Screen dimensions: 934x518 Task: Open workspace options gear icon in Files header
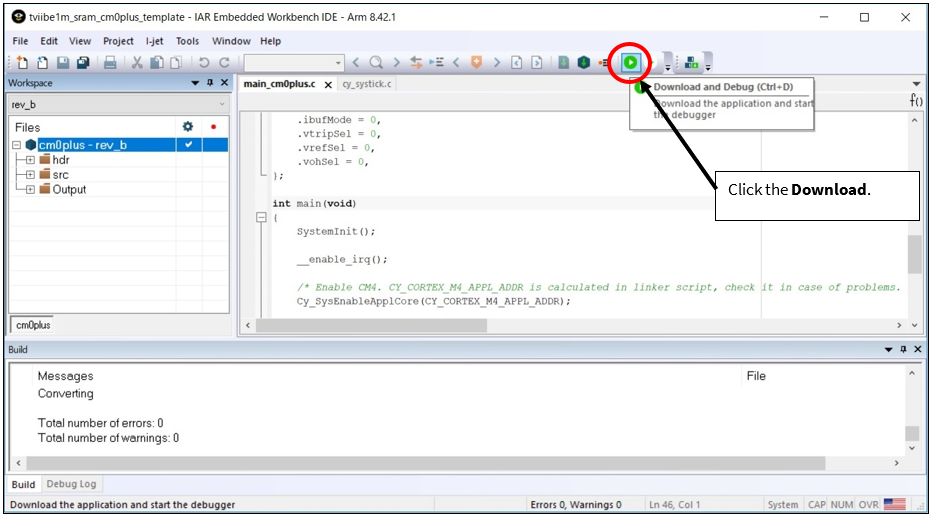[x=188, y=126]
